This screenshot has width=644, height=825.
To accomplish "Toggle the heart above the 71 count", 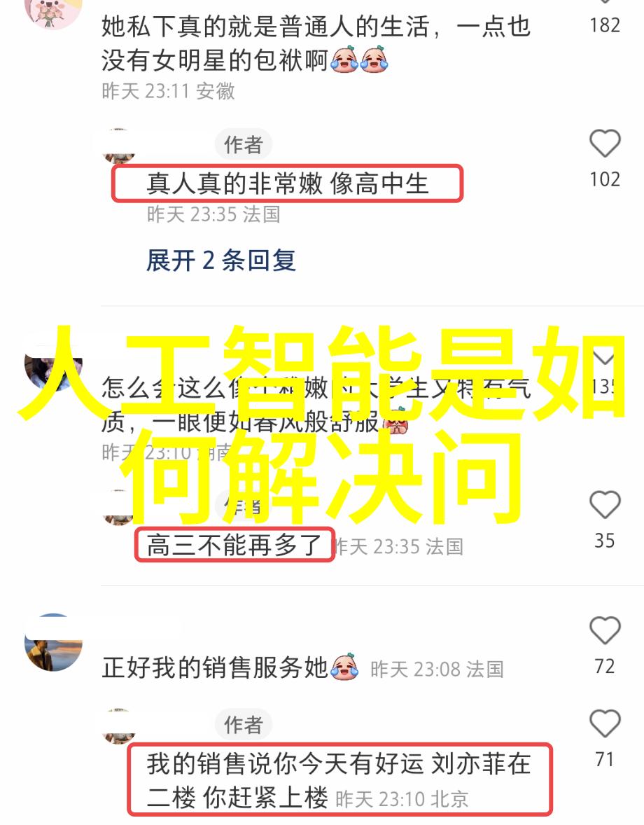I will click(x=605, y=723).
